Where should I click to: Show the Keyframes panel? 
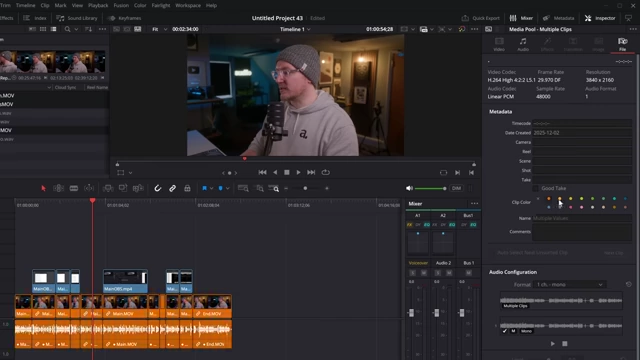(x=124, y=18)
